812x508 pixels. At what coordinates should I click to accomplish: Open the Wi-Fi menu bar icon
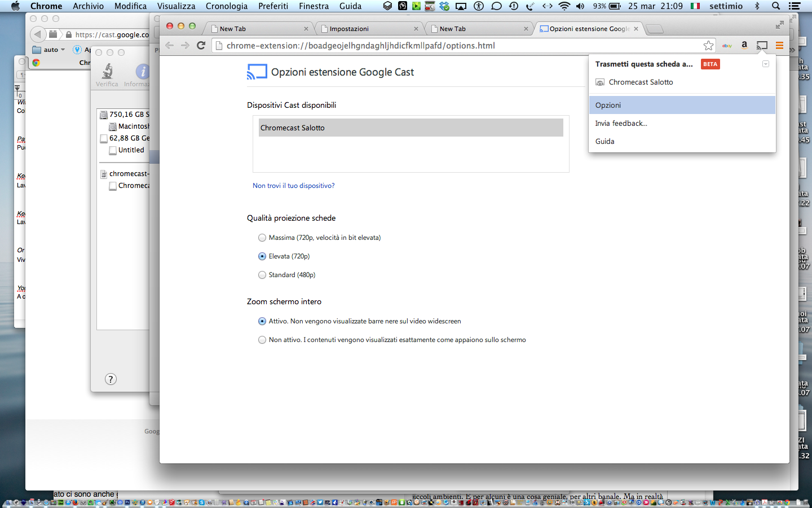click(x=564, y=6)
